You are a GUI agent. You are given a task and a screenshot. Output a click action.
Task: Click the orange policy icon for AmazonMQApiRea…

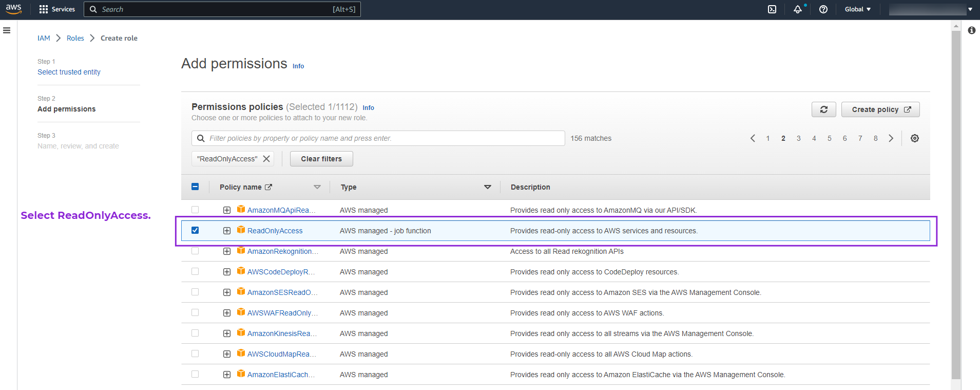[x=241, y=210]
